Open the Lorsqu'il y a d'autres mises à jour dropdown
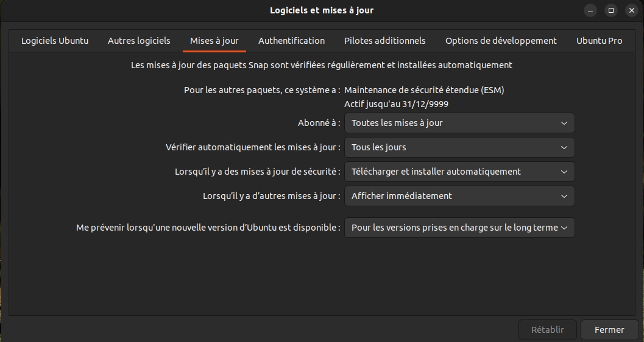This screenshot has width=644, height=342. [459, 196]
